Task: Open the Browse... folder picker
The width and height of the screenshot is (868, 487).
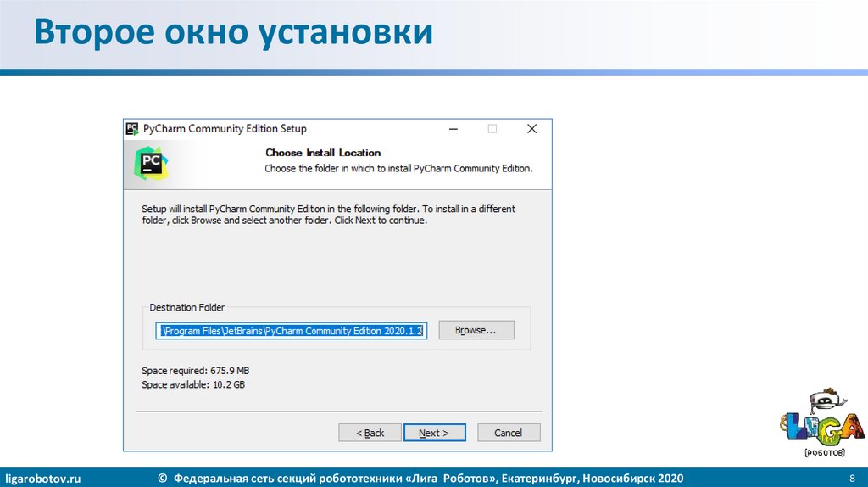Action: [x=476, y=330]
